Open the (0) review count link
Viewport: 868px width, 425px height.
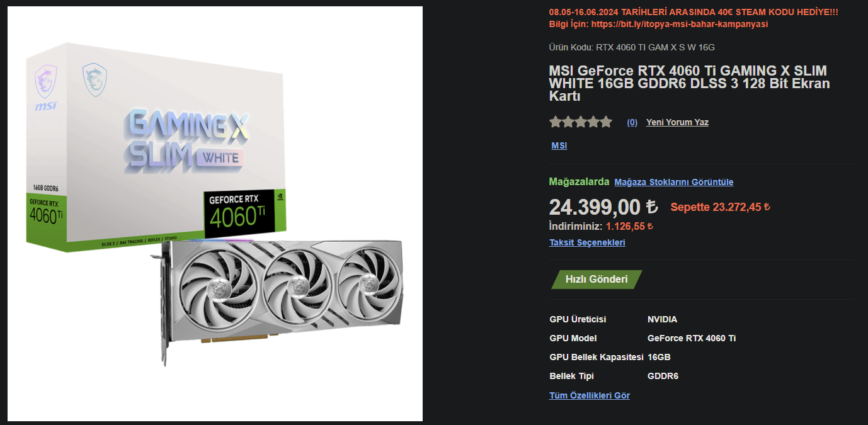(x=632, y=122)
